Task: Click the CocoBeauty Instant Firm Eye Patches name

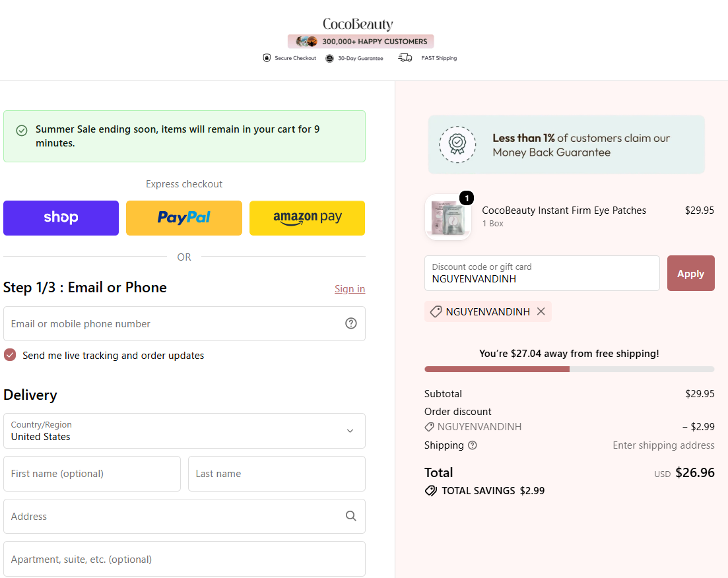Action: 564,210
